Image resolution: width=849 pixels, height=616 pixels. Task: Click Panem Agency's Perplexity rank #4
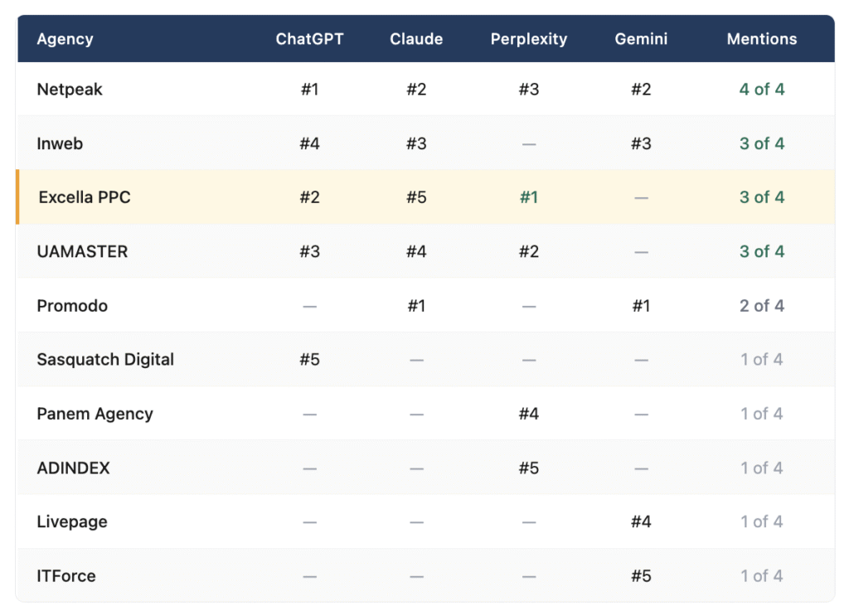point(529,414)
